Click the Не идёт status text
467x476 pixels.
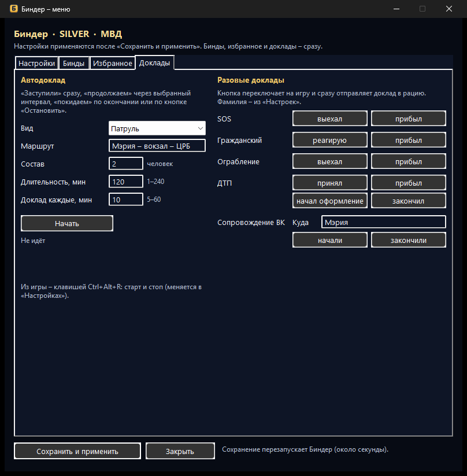pyautogui.click(x=33, y=241)
